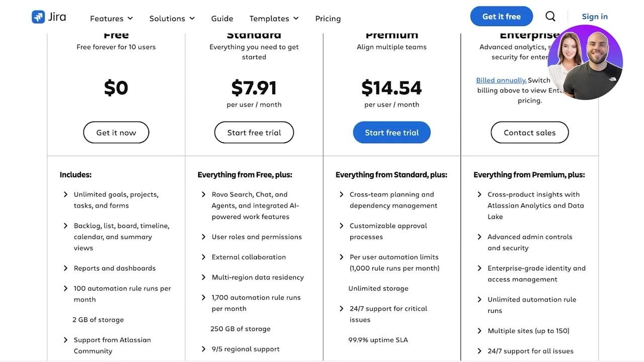Click the Contact sales button
The image size is (644, 362).
[x=530, y=132]
